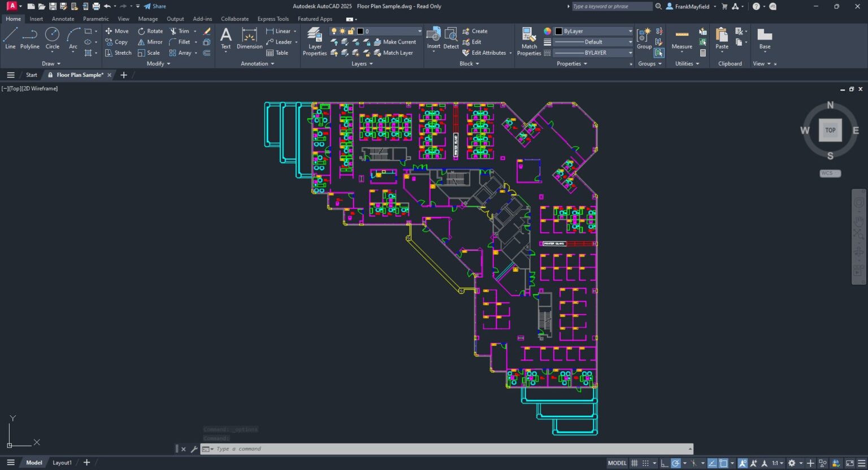The image size is (868, 470).
Task: Select the Polyline drawing tool
Action: [29, 39]
